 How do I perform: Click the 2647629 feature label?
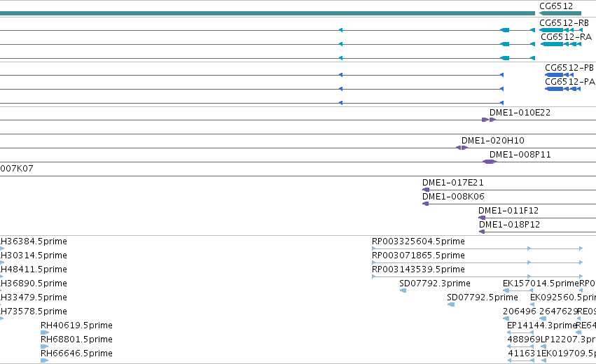558,311
